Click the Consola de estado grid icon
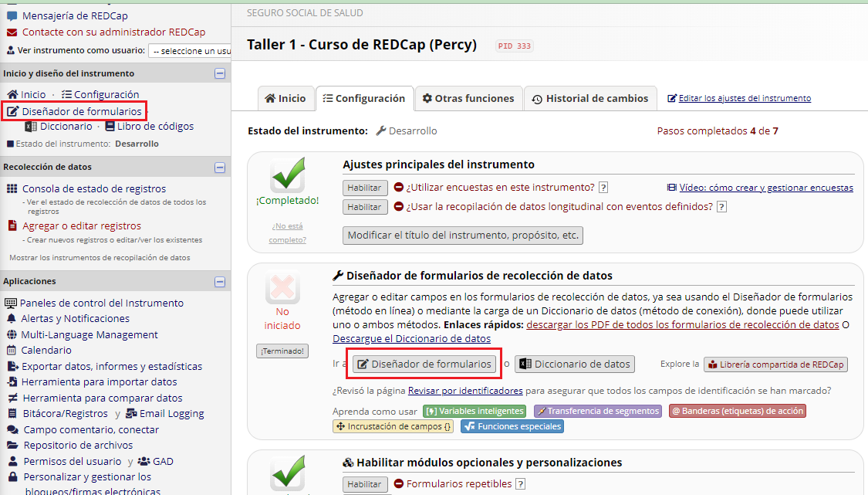This screenshot has height=495, width=868. coord(12,189)
